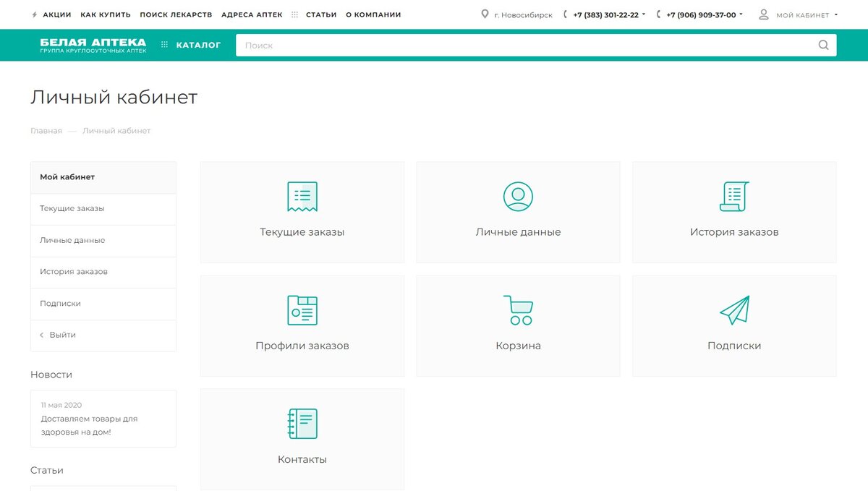Click the Текущие заказы receipt icon

[x=302, y=197]
